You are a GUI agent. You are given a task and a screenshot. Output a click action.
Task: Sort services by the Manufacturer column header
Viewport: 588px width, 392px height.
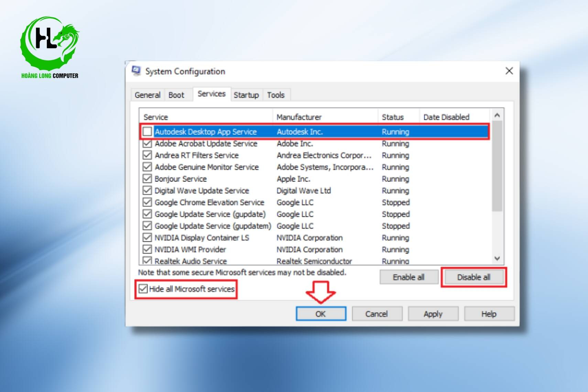299,117
